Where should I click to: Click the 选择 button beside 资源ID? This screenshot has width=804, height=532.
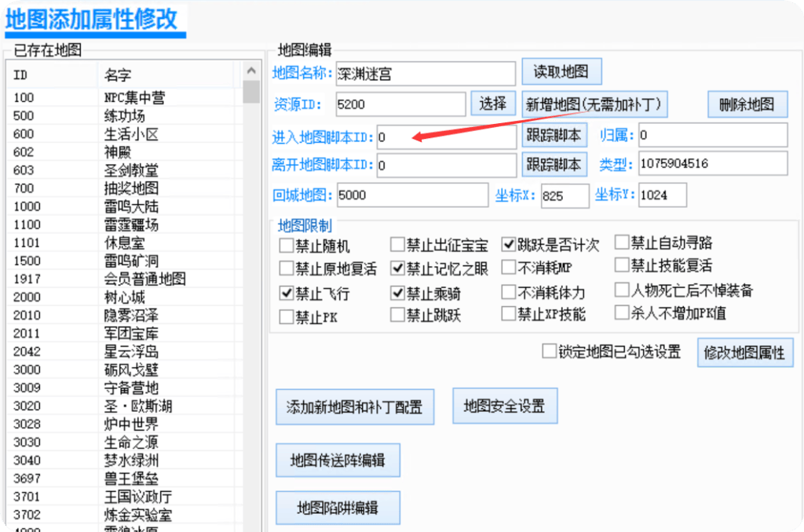click(x=492, y=104)
